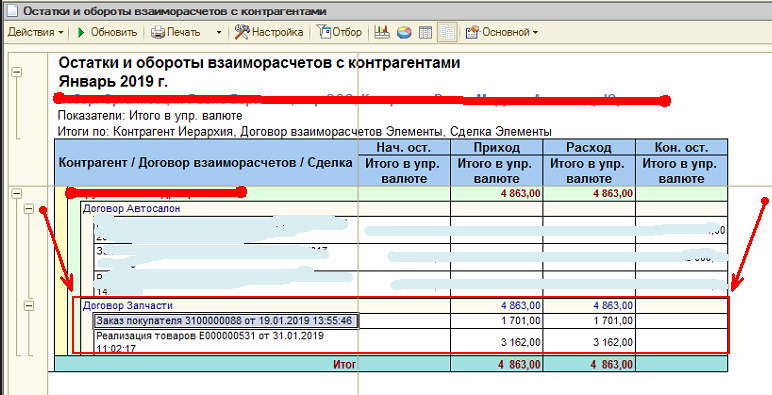Show the bar chart view icon

(382, 33)
